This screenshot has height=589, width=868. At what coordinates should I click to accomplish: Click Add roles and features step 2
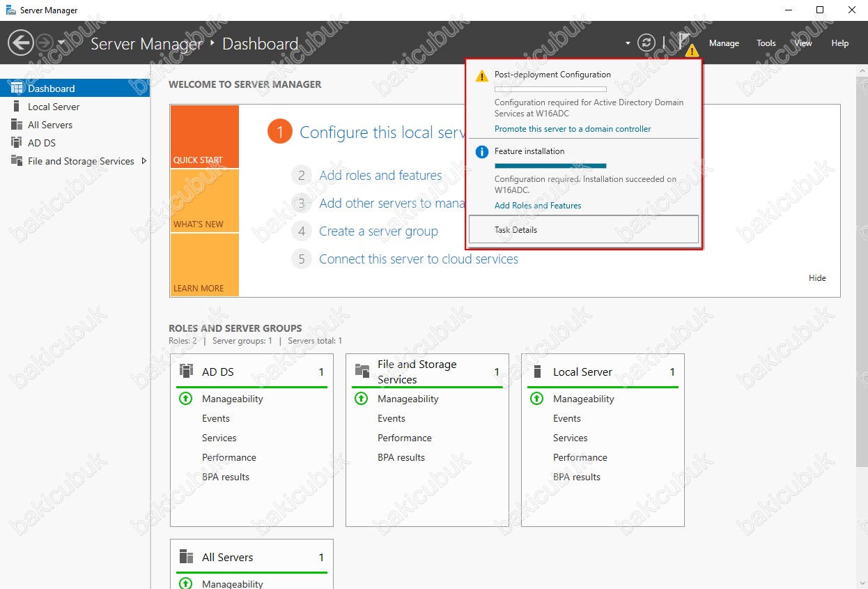coord(380,175)
